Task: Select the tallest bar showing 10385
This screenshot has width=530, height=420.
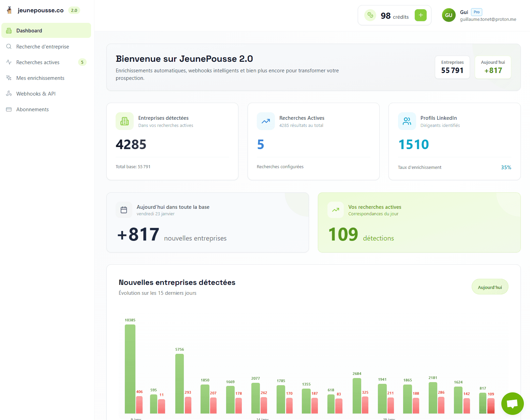Action: pyautogui.click(x=130, y=368)
